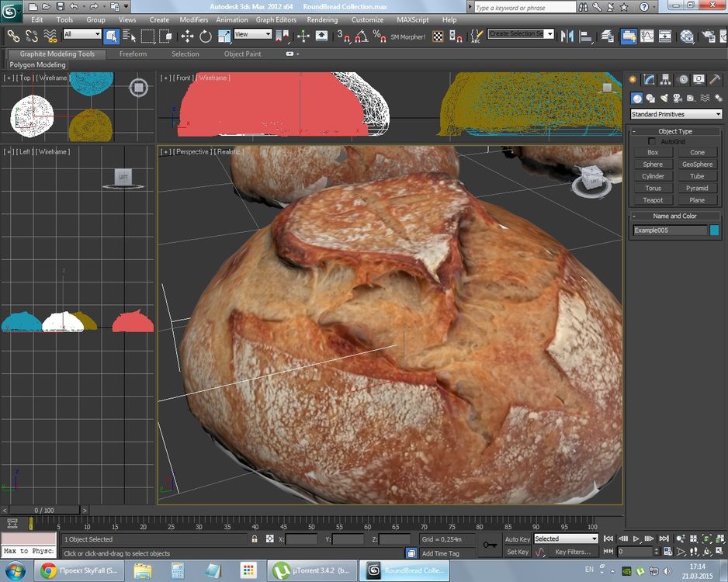Activate the Select and Move tool
The width and height of the screenshot is (728, 582).
[187, 36]
